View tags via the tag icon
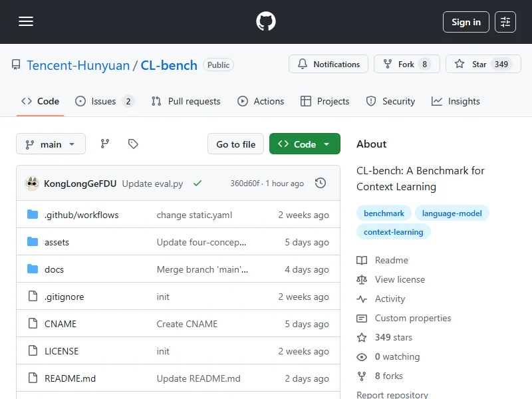 pyautogui.click(x=133, y=144)
